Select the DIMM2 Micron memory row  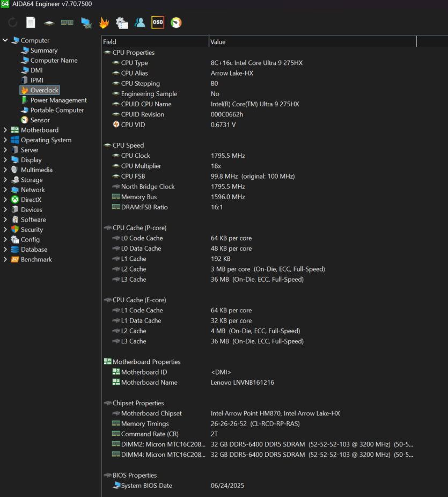pyautogui.click(x=259, y=444)
